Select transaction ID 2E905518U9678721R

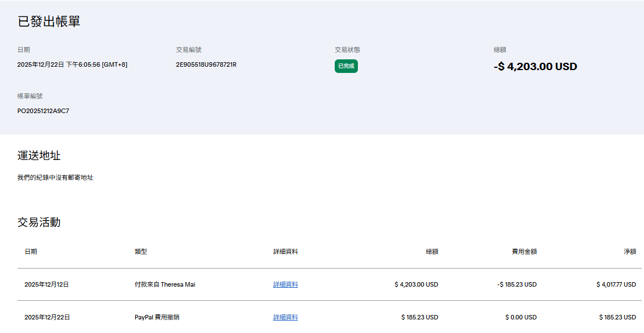(206, 64)
